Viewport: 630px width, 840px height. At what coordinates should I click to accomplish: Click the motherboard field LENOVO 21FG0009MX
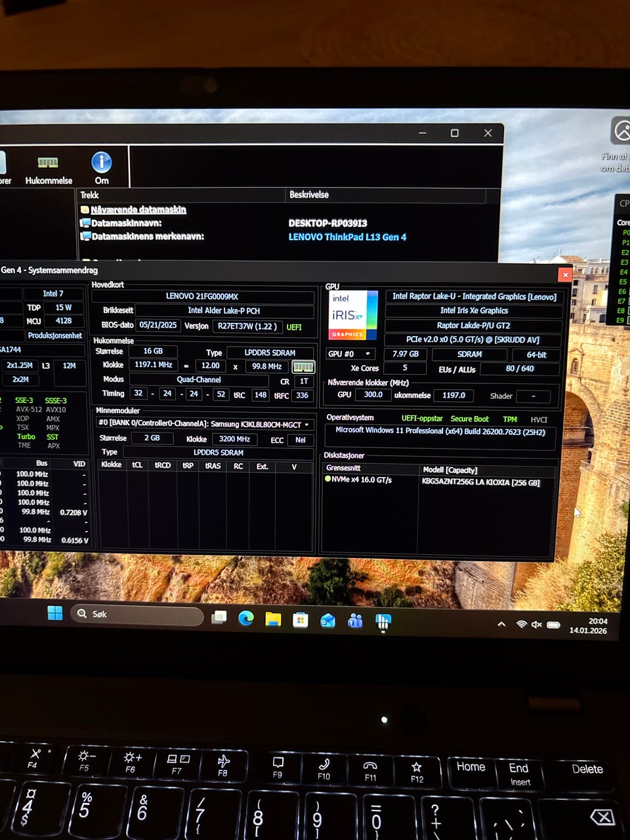202,297
